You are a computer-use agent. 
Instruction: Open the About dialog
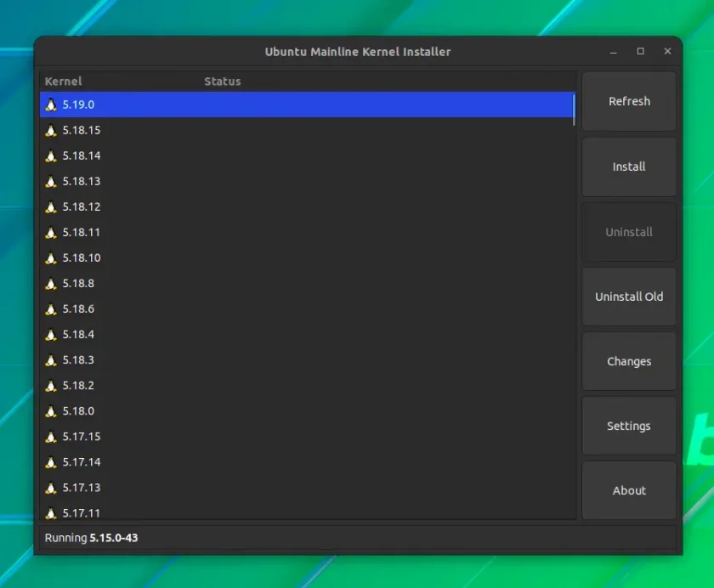click(629, 490)
